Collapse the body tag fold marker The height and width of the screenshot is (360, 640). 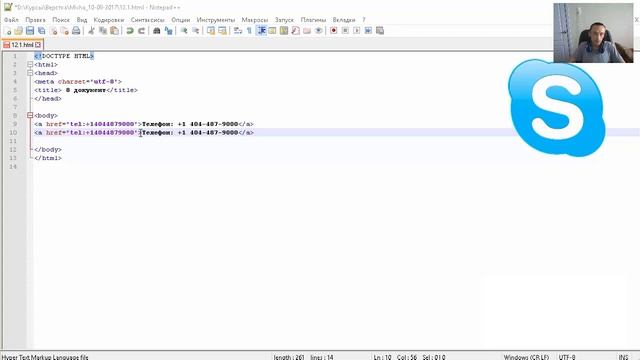click(30, 116)
